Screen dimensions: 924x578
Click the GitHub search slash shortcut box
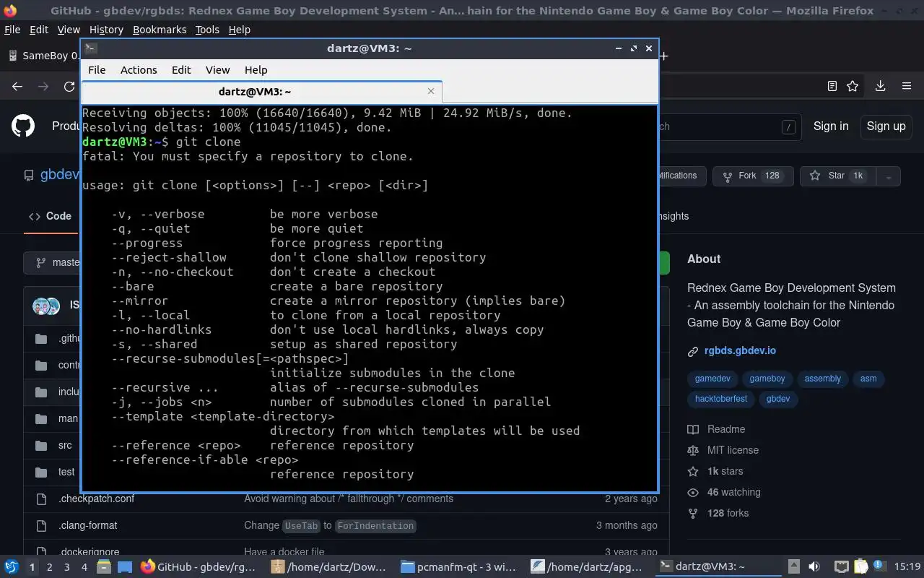tap(788, 126)
